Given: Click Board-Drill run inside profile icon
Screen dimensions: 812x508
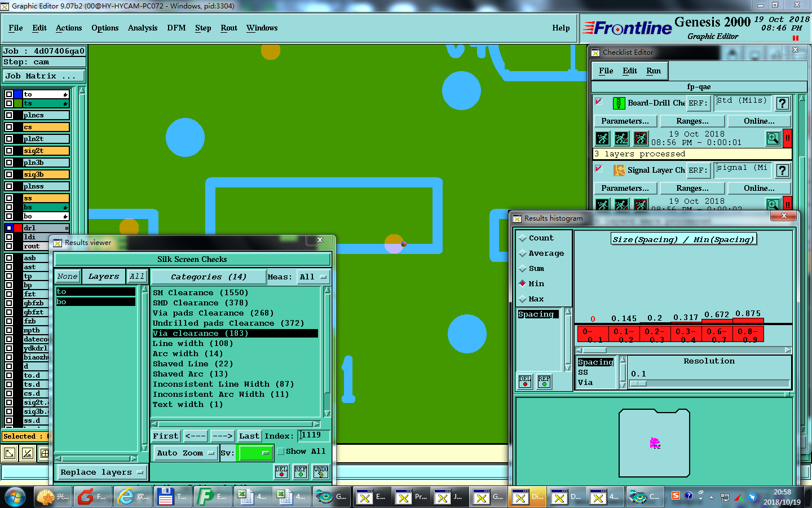Looking at the screenshot, I should (x=641, y=138).
